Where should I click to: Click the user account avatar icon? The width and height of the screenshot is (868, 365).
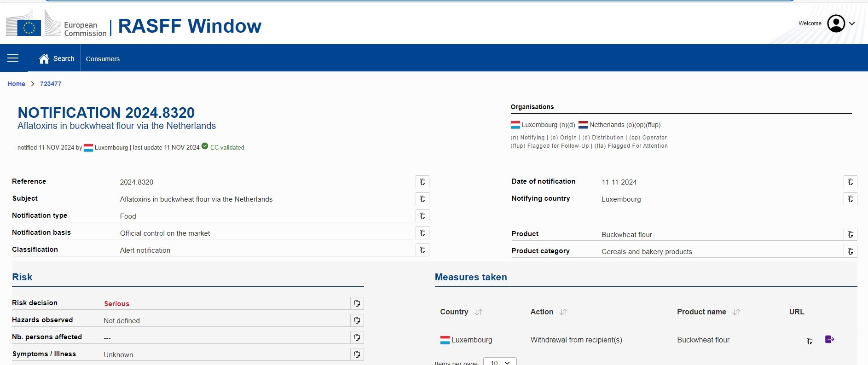836,23
